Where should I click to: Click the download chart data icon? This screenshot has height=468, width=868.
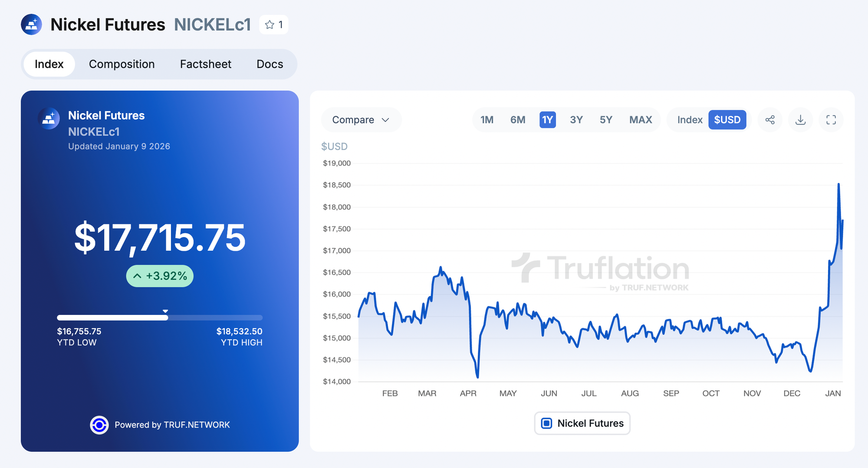[800, 120]
